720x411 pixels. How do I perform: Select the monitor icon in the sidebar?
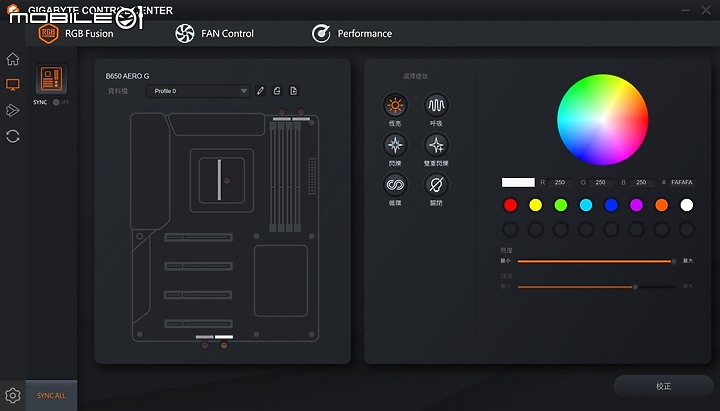[x=13, y=84]
